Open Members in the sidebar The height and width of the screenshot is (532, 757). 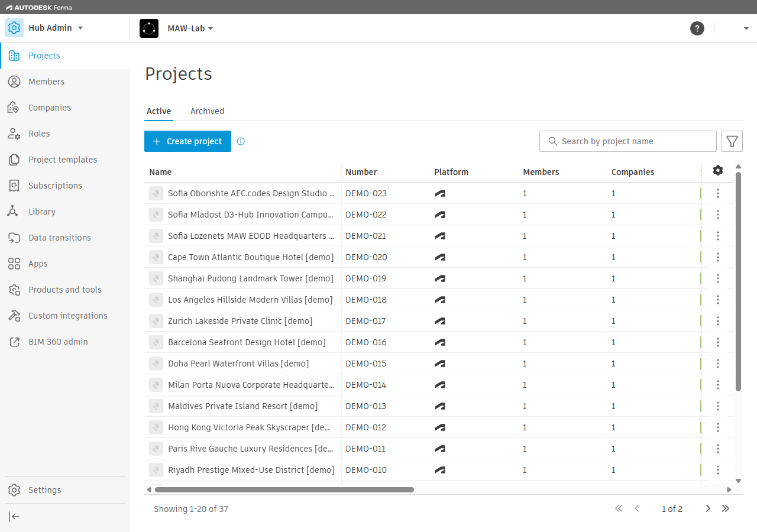65,82
